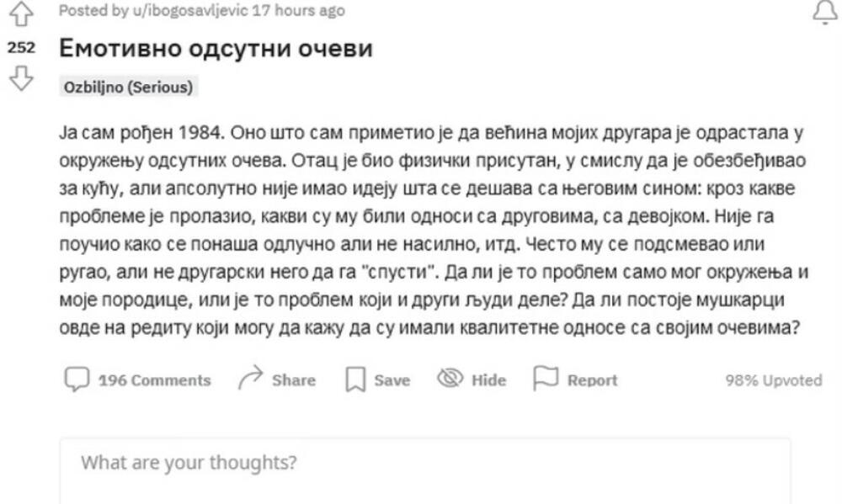Click the curved share arrow icon
The width and height of the screenshot is (842, 504).
click(250, 379)
